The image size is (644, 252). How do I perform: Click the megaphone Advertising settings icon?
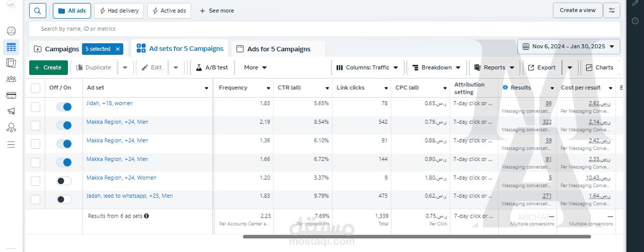tap(11, 111)
